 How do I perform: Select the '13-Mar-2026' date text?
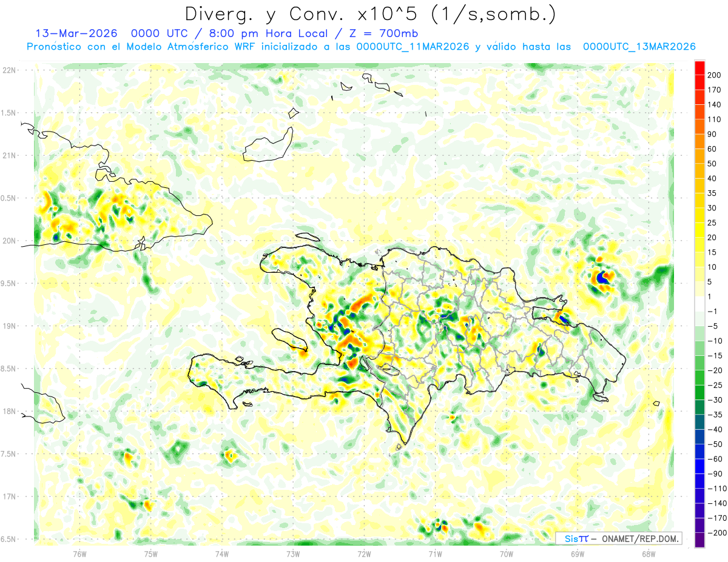pos(76,33)
